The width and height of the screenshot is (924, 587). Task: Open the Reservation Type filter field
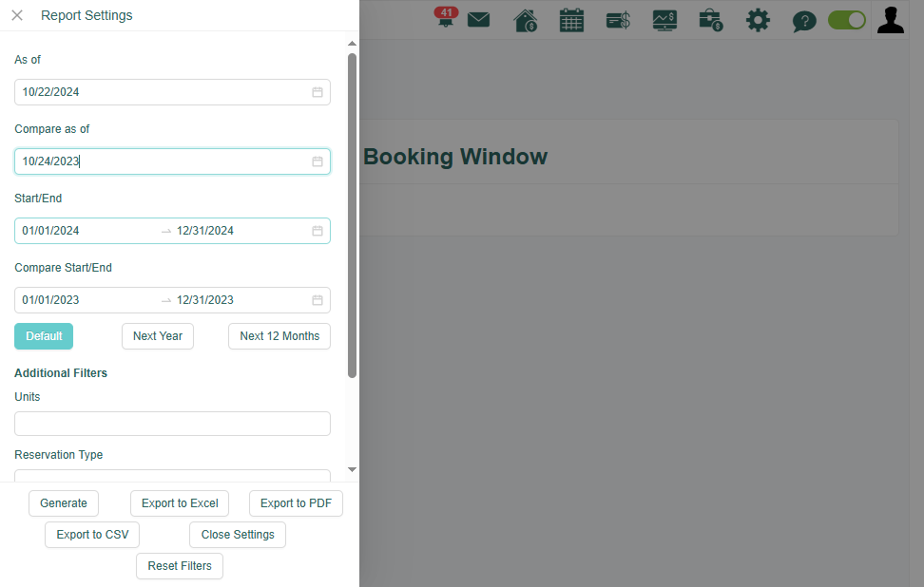click(172, 476)
